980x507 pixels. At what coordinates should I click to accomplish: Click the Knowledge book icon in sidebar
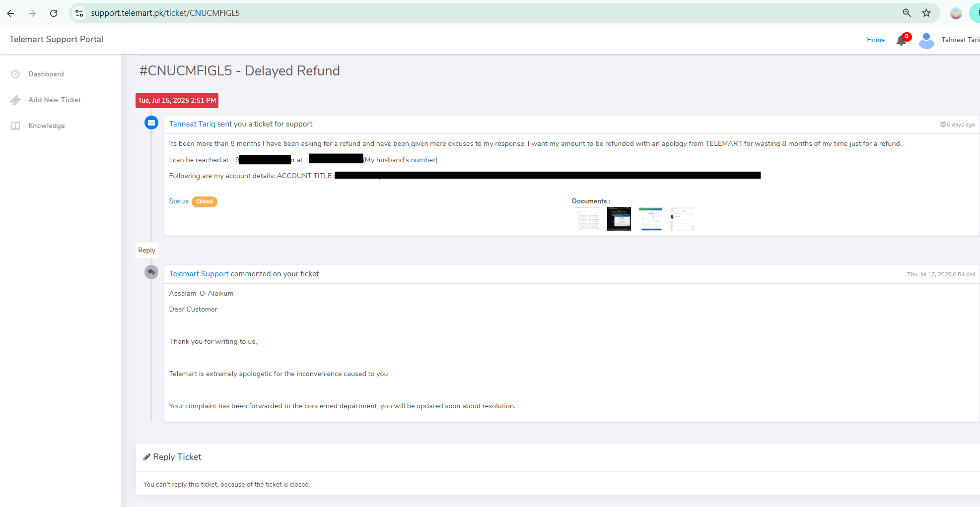(15, 126)
